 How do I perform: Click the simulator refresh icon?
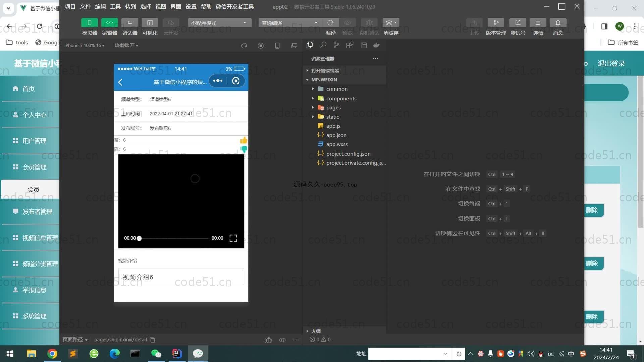coord(244,46)
